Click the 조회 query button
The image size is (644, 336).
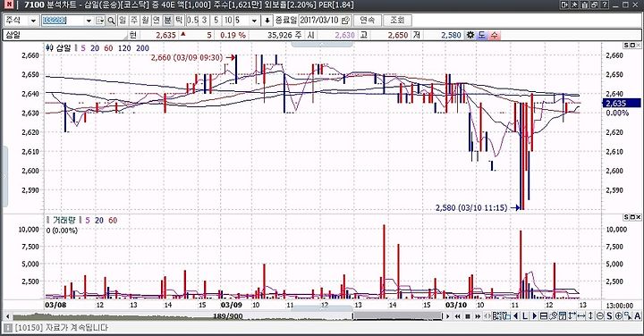[x=397, y=20]
